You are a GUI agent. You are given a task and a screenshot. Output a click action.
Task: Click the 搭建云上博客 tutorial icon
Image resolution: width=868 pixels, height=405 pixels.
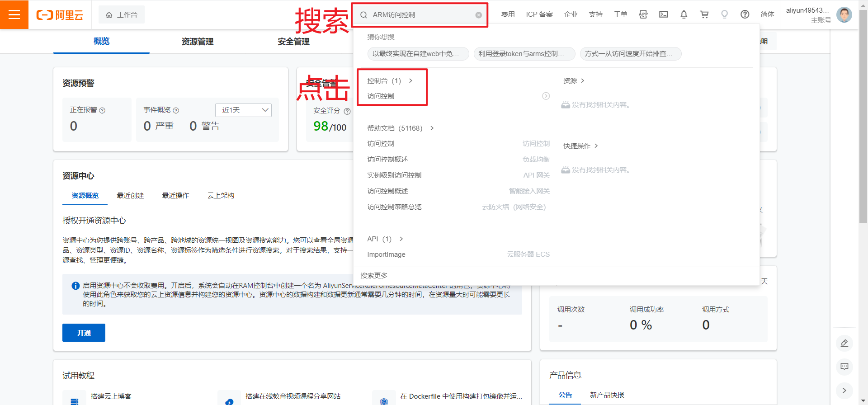coord(74,399)
